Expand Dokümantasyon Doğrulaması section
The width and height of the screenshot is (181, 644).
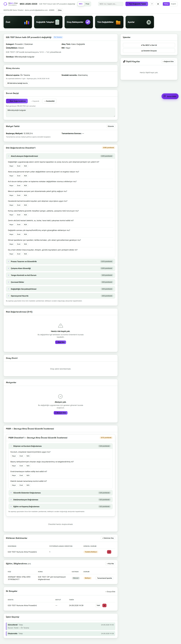coord(60,499)
